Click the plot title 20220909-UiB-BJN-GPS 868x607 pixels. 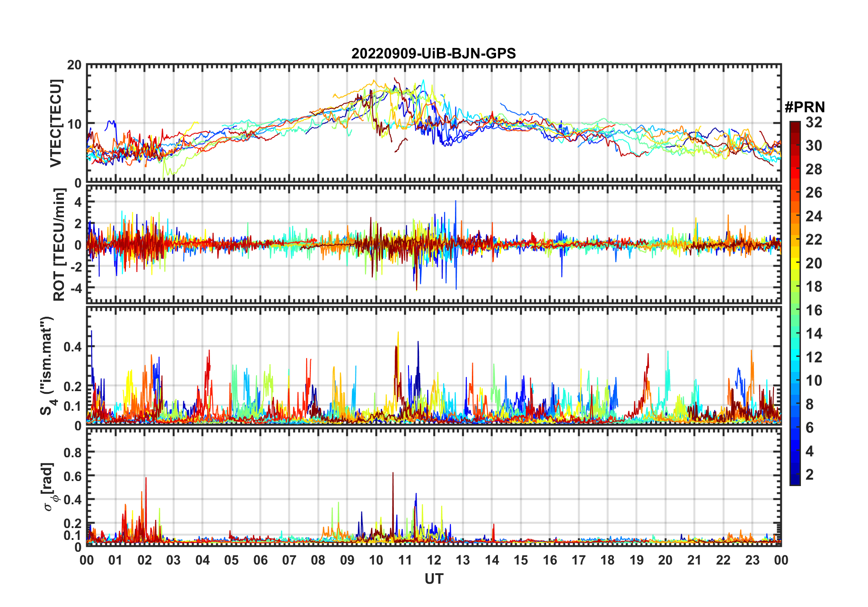(x=434, y=54)
